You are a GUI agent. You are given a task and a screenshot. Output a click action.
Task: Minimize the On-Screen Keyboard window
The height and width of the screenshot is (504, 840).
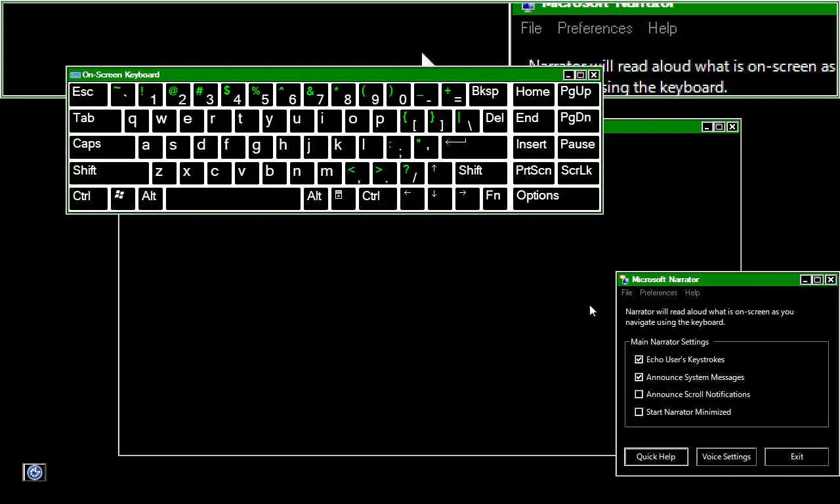pos(568,75)
